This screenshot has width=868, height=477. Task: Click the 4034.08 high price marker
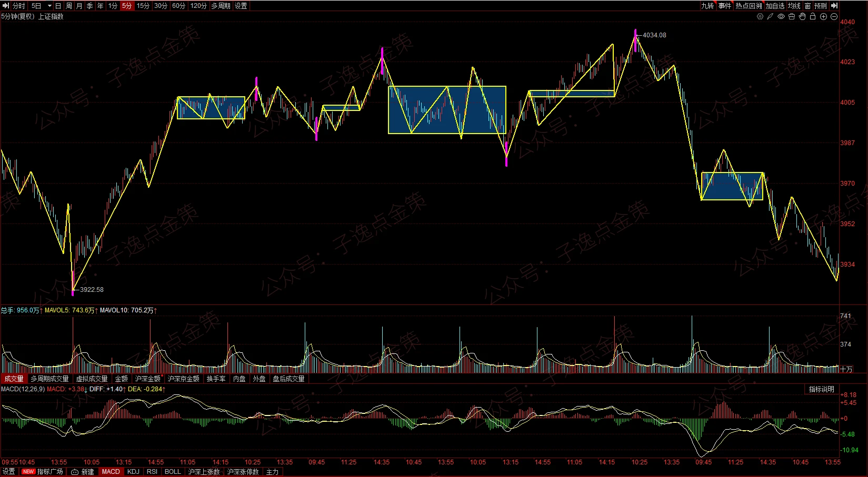coord(654,35)
